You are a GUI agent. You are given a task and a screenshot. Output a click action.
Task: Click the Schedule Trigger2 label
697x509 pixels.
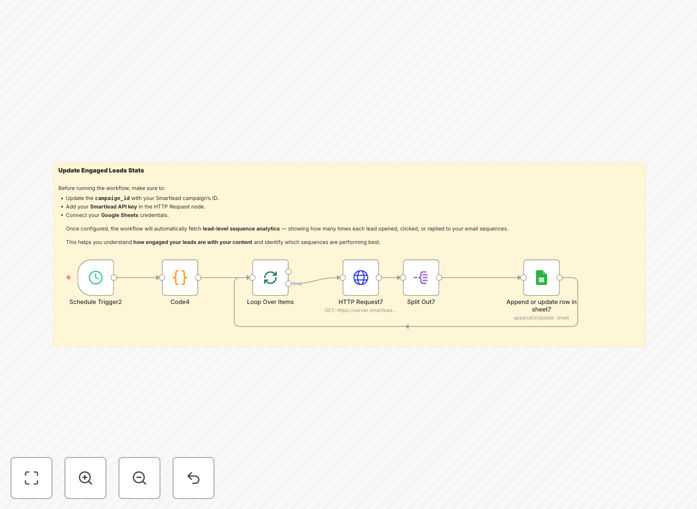96,302
